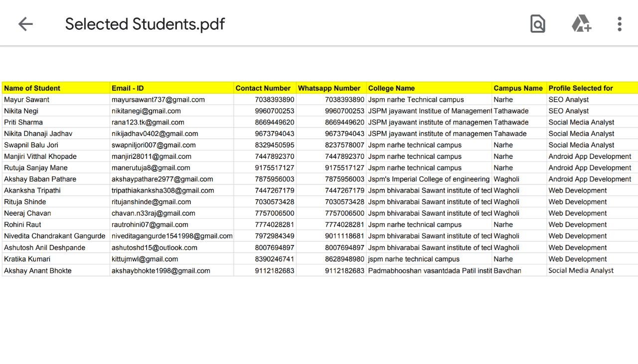Tap the name Nikita Dhanaji Jadhav
Screen dimensions: 638x364
(x=38, y=133)
